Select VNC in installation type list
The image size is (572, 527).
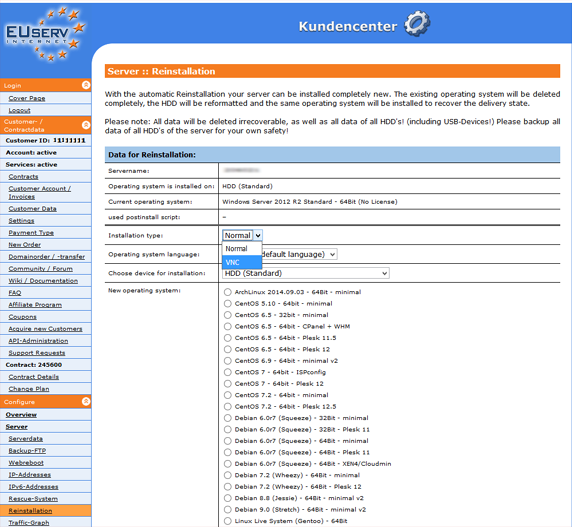pos(242,262)
